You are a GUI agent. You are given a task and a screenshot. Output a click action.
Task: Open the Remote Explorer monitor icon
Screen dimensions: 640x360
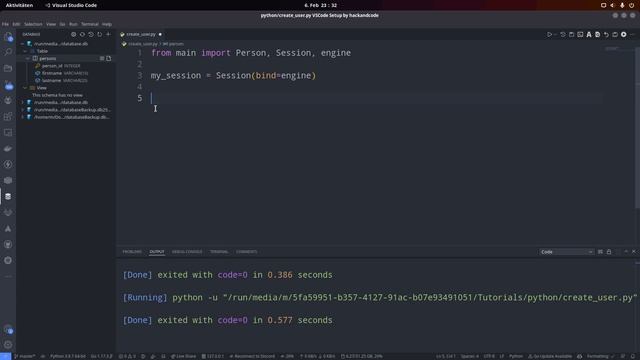pyautogui.click(x=8, y=133)
